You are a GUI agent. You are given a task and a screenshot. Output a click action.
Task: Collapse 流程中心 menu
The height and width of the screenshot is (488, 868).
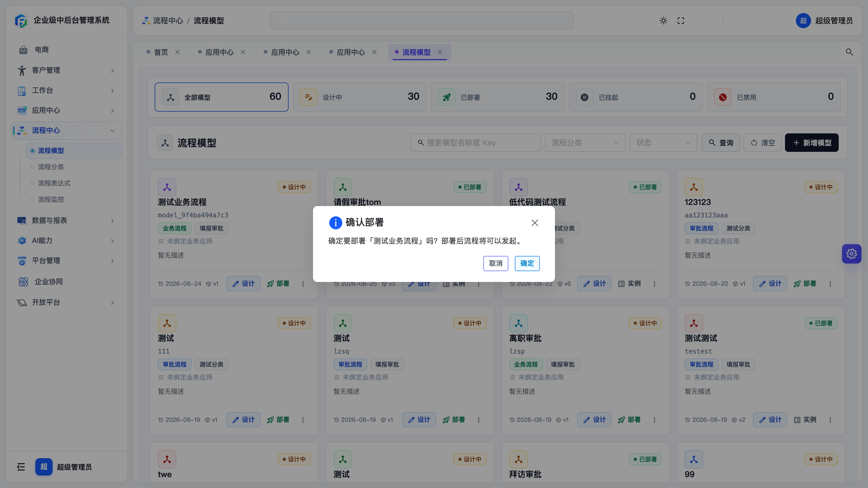coord(66,131)
